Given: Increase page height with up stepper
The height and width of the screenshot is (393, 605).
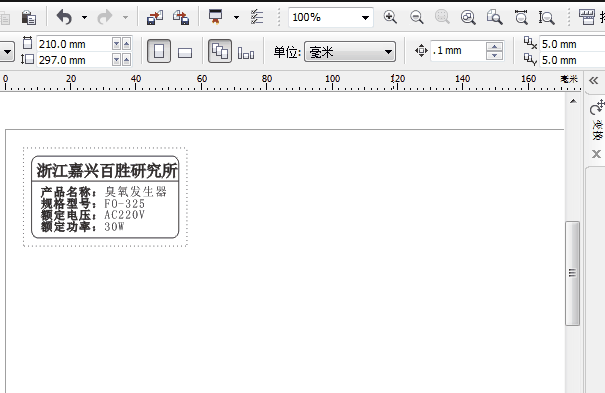Looking at the screenshot, I should click(127, 60).
